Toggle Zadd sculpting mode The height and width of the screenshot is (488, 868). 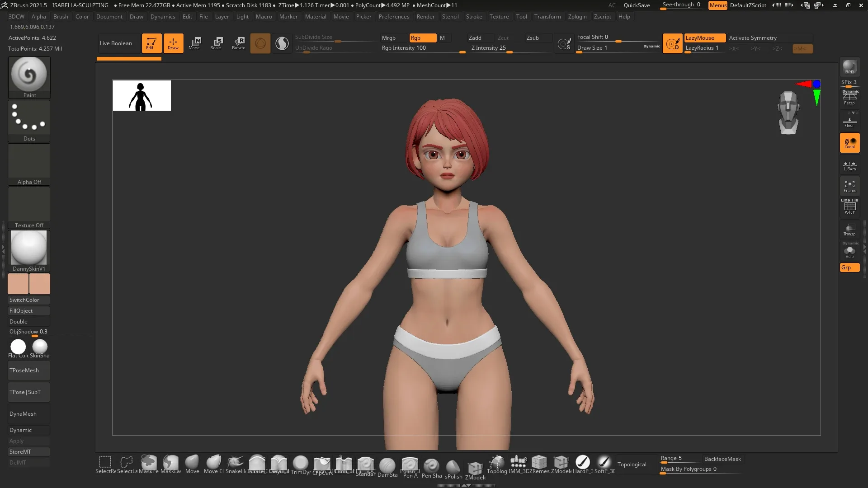click(x=479, y=38)
